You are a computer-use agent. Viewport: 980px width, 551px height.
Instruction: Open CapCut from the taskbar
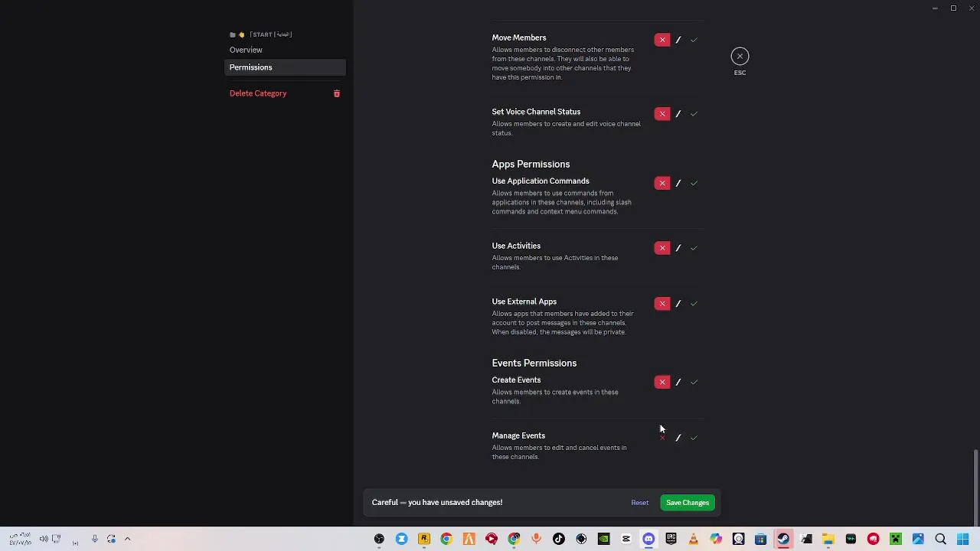pos(626,540)
